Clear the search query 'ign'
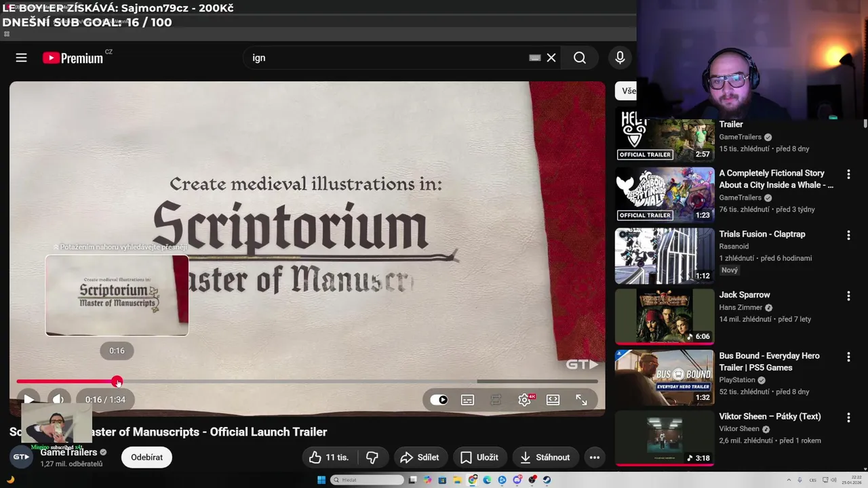This screenshot has height=488, width=868. click(551, 58)
